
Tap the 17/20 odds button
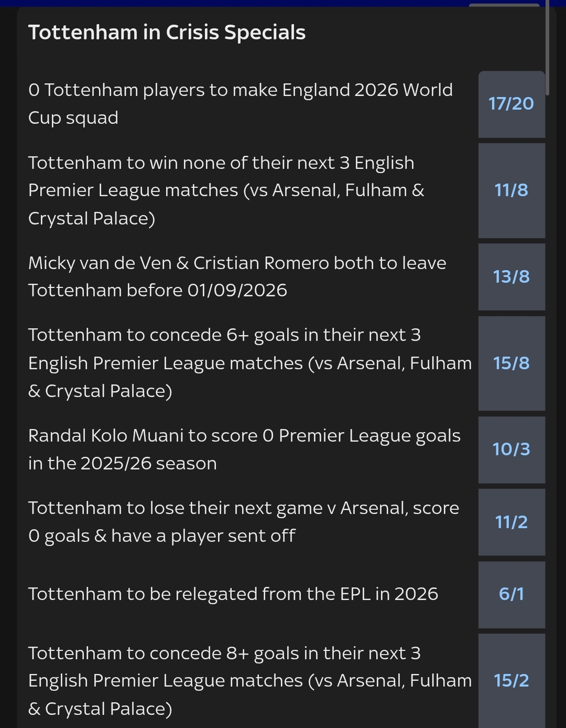pyautogui.click(x=511, y=104)
